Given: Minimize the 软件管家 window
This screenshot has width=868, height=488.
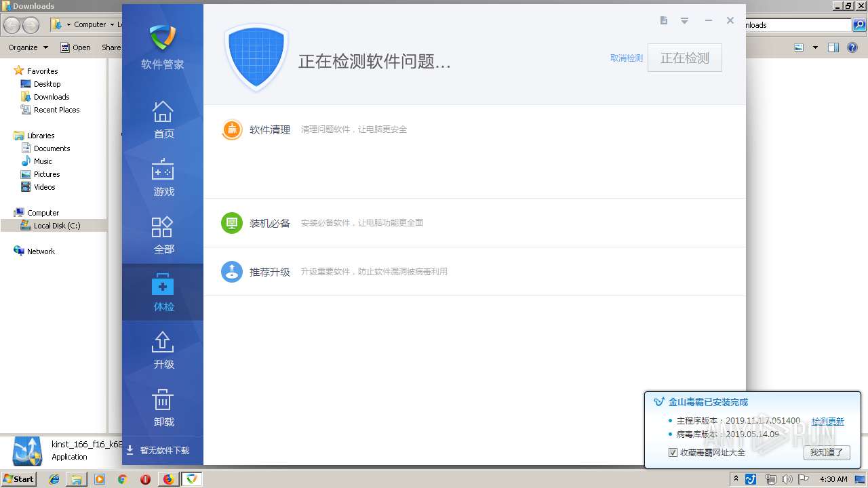Looking at the screenshot, I should tap(708, 21).
